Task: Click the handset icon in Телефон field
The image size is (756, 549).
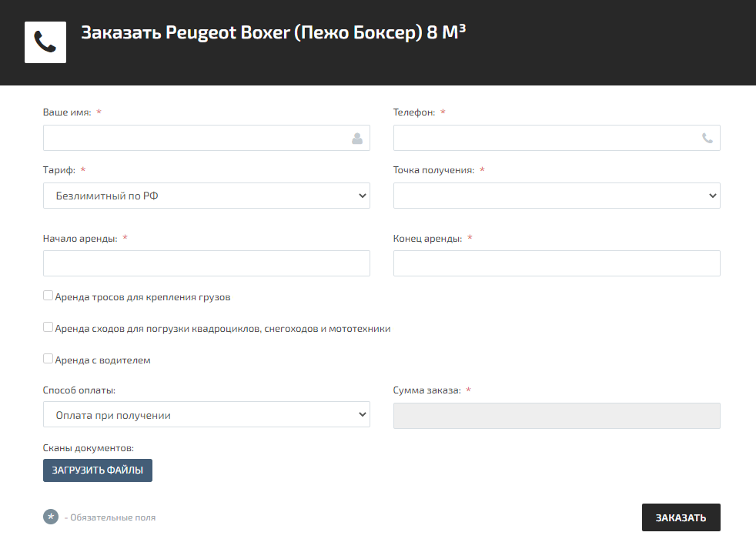Action: coord(707,139)
